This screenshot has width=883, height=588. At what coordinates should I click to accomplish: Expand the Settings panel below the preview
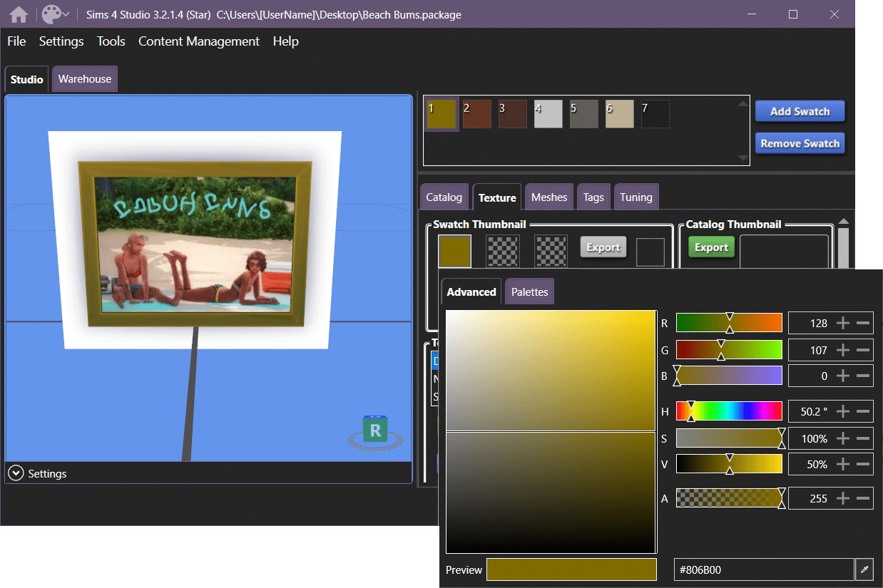[15, 473]
